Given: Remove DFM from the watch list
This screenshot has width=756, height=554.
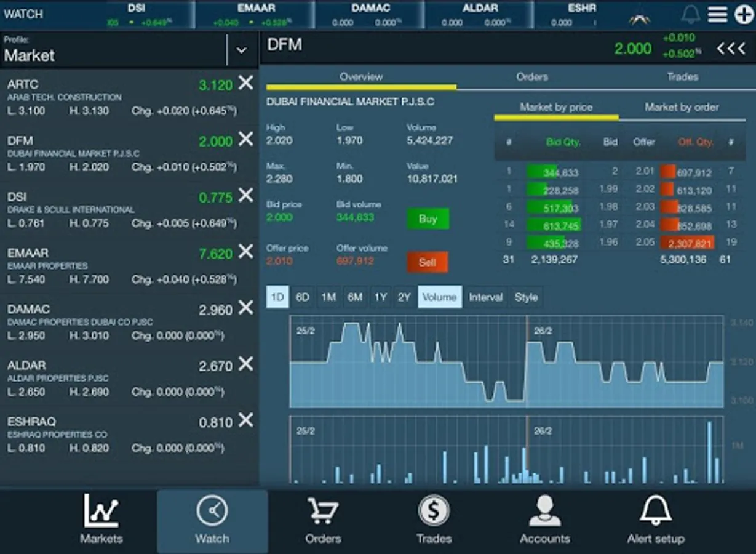Looking at the screenshot, I should (245, 139).
